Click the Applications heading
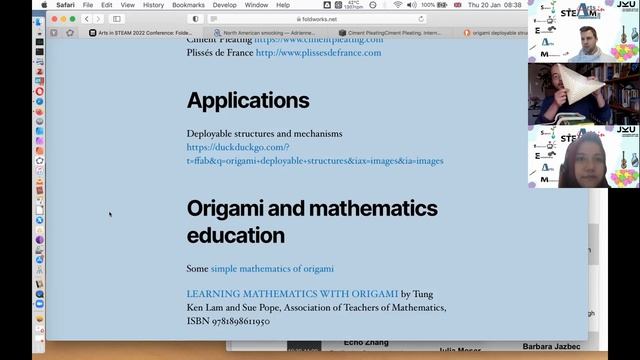 248,100
